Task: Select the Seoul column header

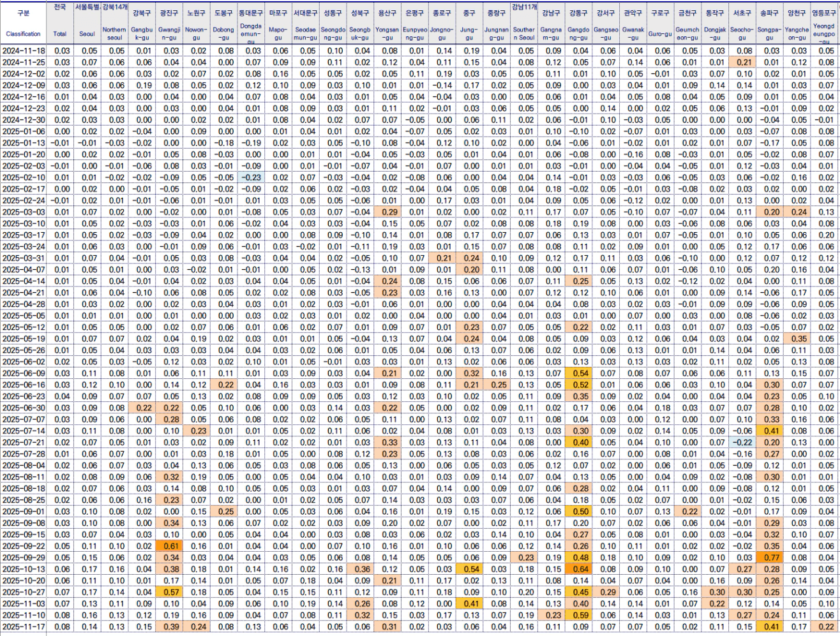Action: point(86,34)
